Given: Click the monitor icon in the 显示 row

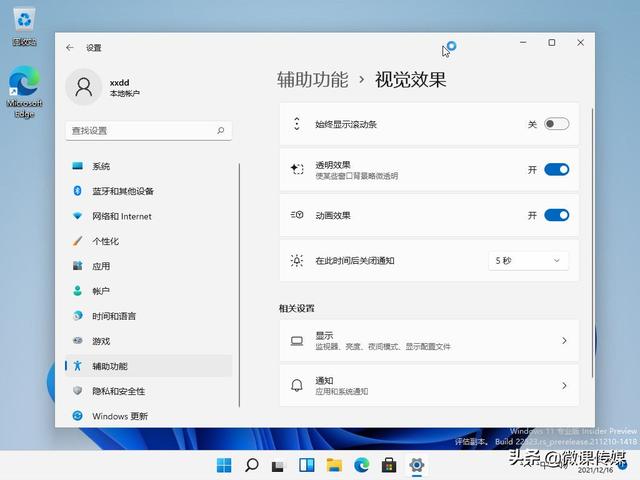Looking at the screenshot, I should (297, 341).
